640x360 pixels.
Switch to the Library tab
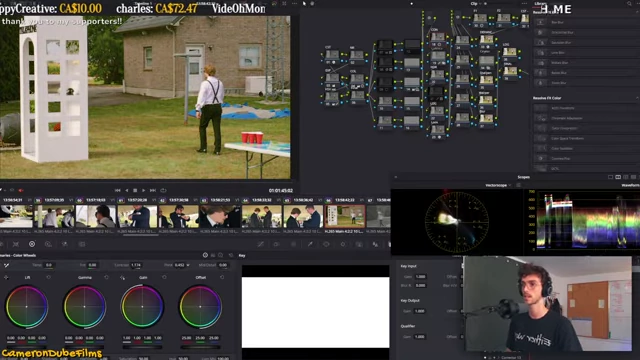point(540,3)
